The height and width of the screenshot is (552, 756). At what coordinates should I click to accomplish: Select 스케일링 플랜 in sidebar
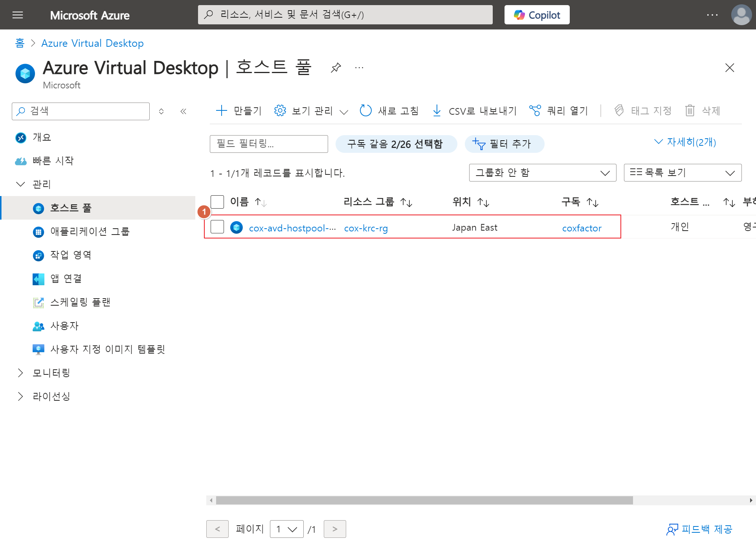coord(80,302)
